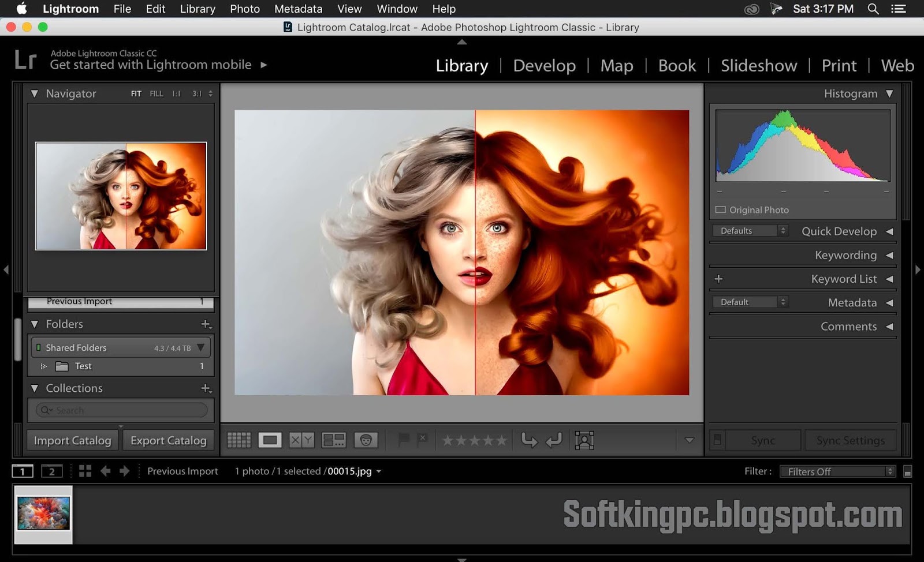The width and height of the screenshot is (924, 562).
Task: Rotate the photo left
Action: coord(530,440)
